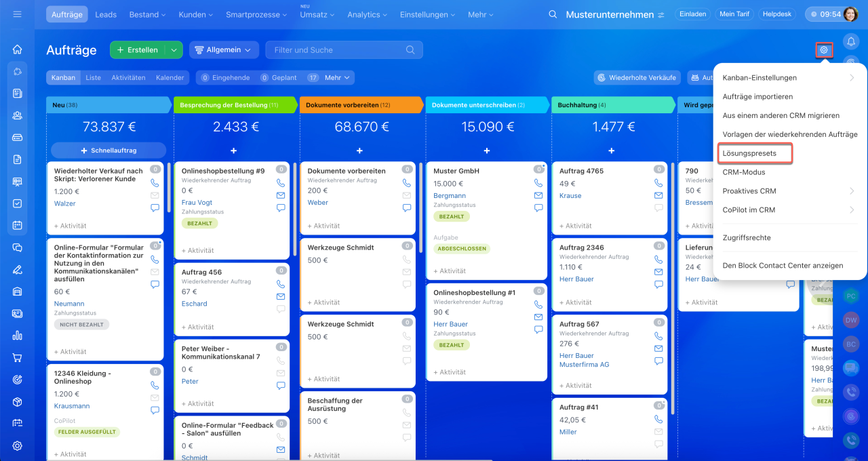Open the Leads tab in top navigation

pyautogui.click(x=105, y=14)
